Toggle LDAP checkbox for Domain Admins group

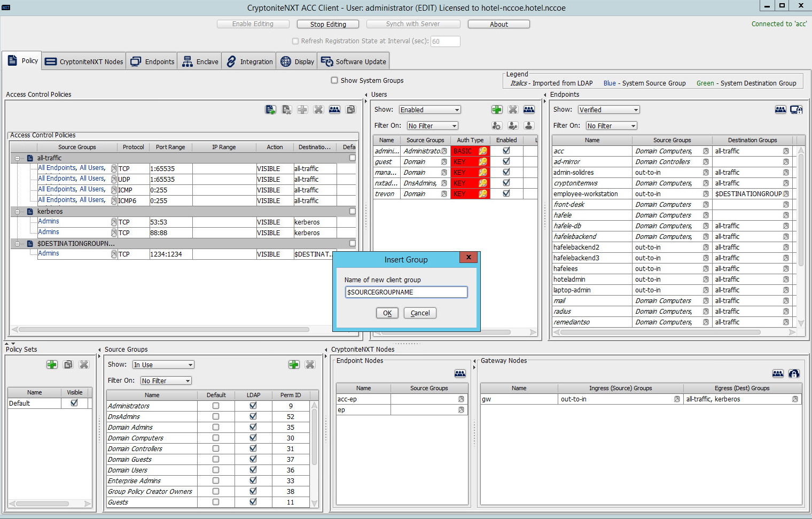click(253, 427)
